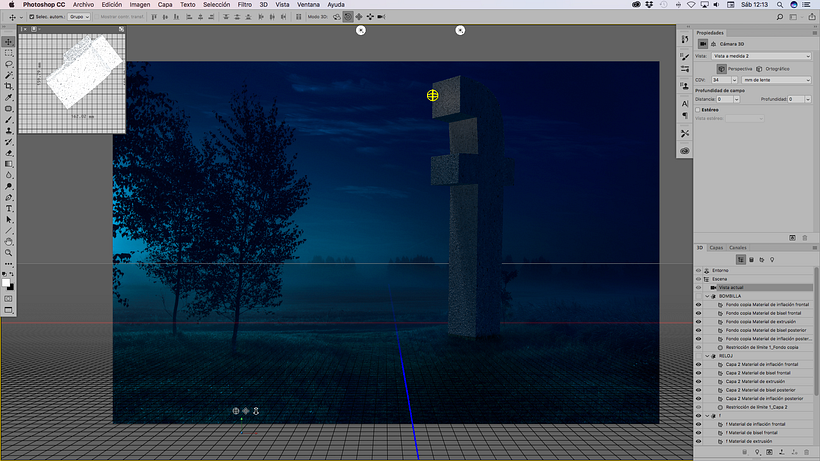This screenshot has height=461, width=820.
Task: Open the Creative Cloud Libraries panel icon
Action: click(x=685, y=150)
